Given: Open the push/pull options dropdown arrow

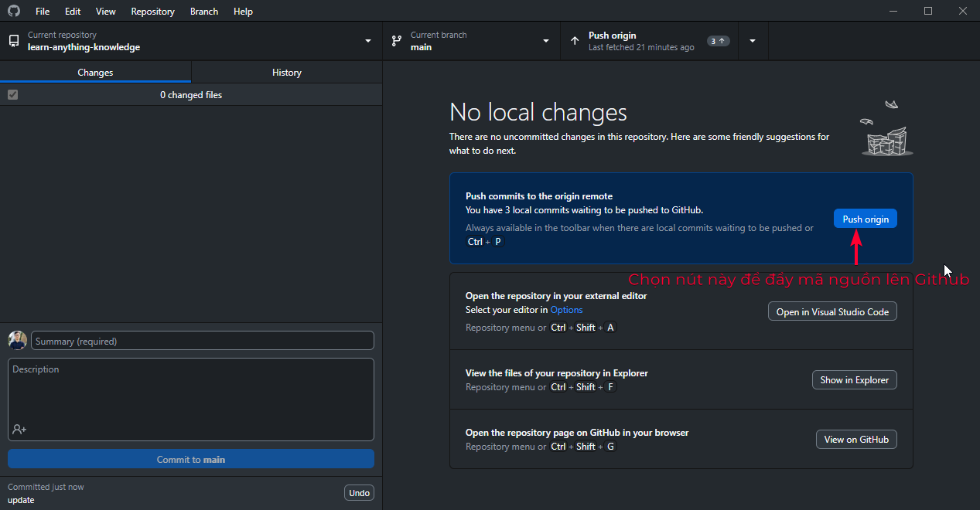Looking at the screenshot, I should tap(753, 41).
